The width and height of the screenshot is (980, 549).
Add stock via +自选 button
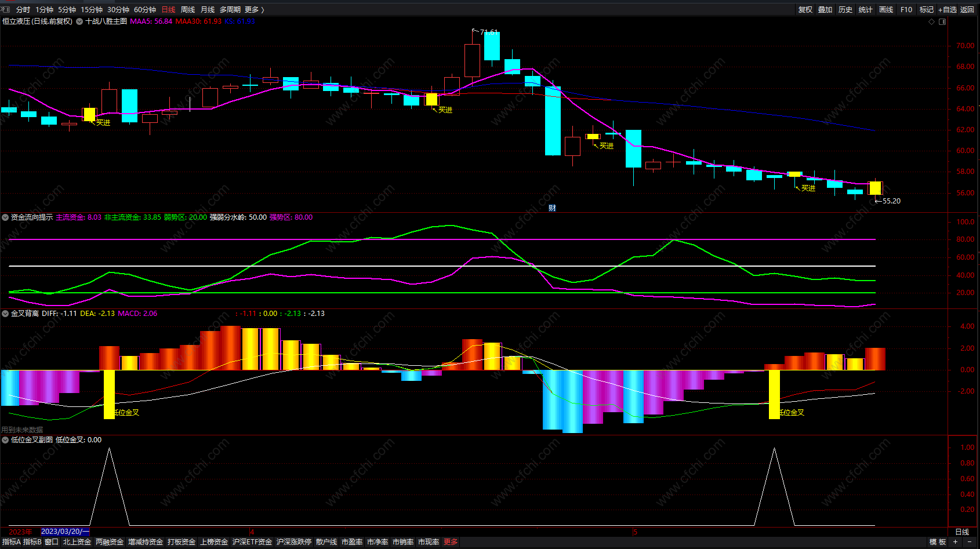(948, 9)
